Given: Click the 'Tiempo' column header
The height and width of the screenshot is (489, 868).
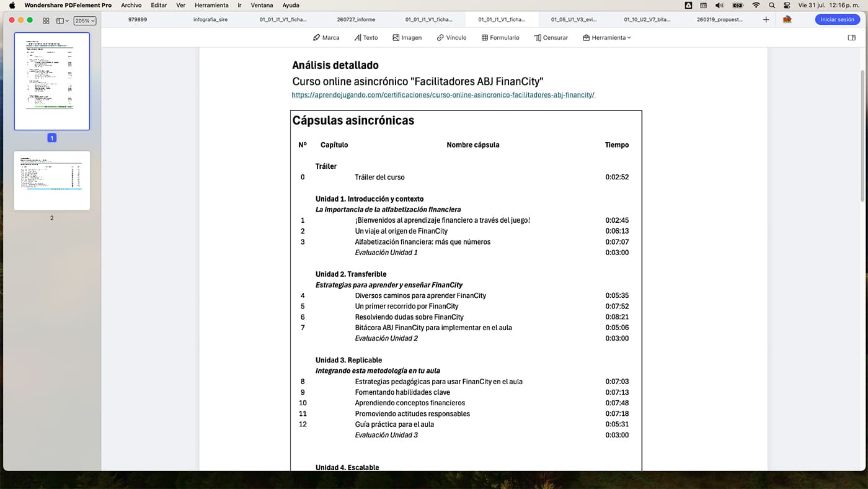Looking at the screenshot, I should click(617, 145).
